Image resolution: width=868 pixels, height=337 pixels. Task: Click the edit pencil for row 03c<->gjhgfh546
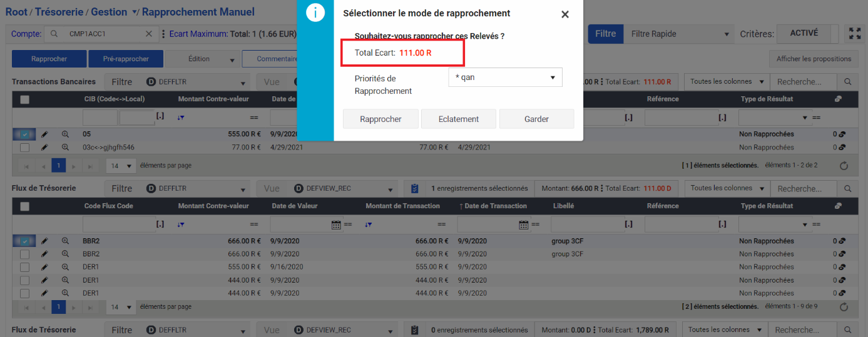44,148
